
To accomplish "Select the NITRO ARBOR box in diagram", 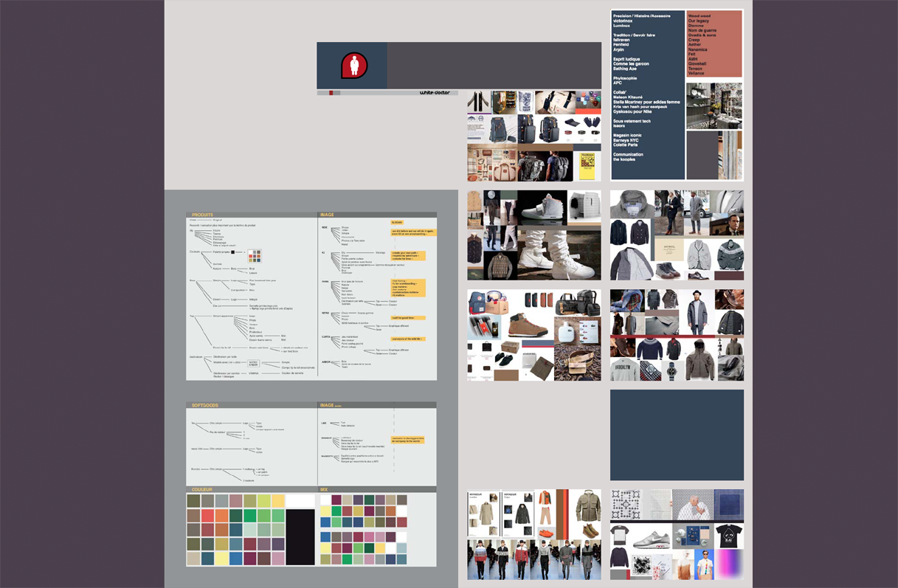I will (x=254, y=364).
